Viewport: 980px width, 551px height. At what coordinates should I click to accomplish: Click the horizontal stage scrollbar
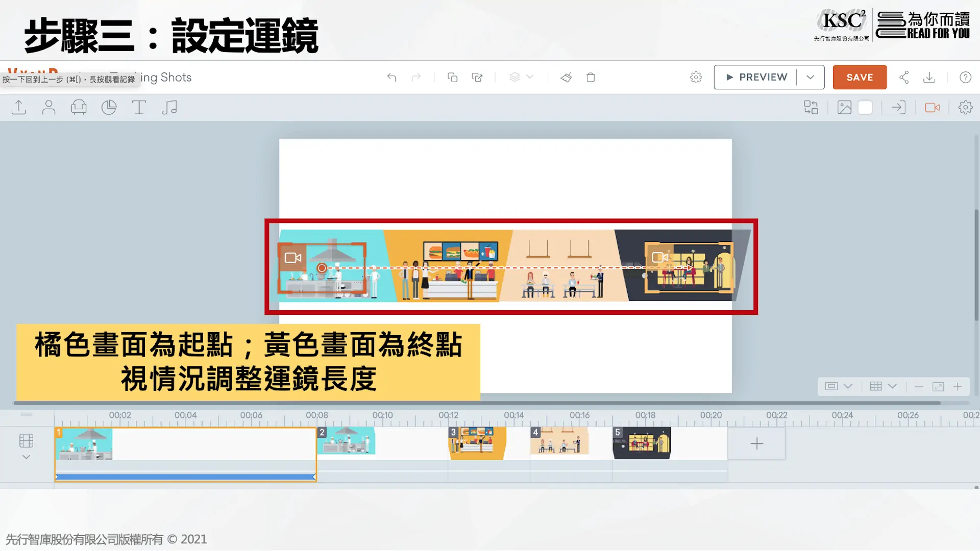[477, 403]
